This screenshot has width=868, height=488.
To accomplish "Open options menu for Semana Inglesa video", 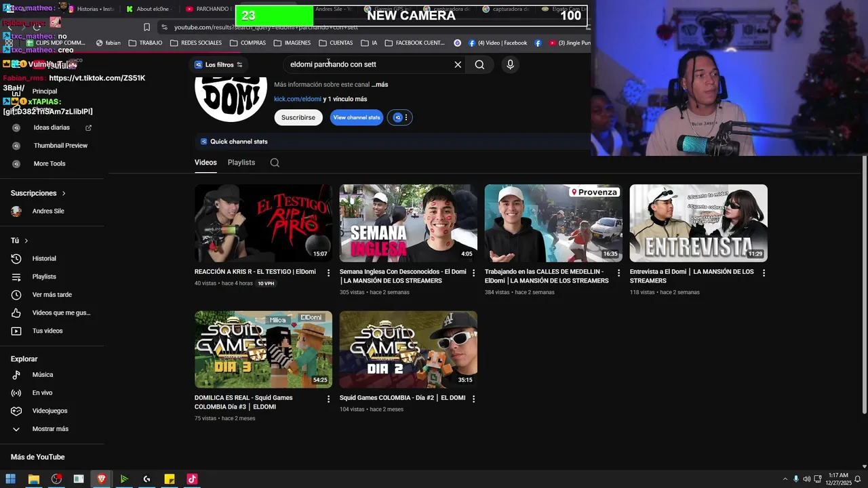I will [473, 272].
